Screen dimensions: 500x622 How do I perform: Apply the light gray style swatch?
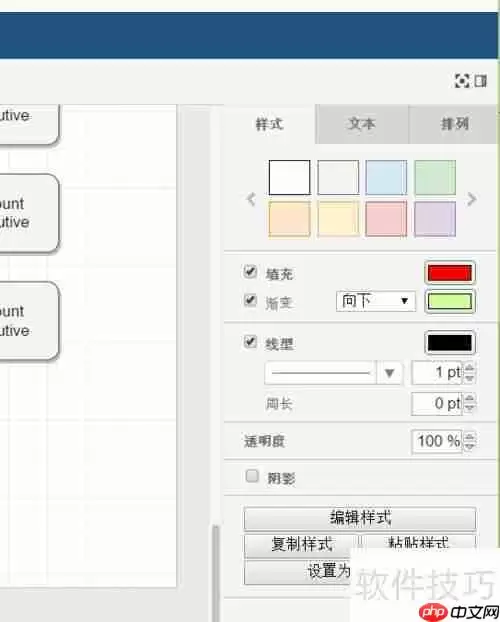point(338,177)
